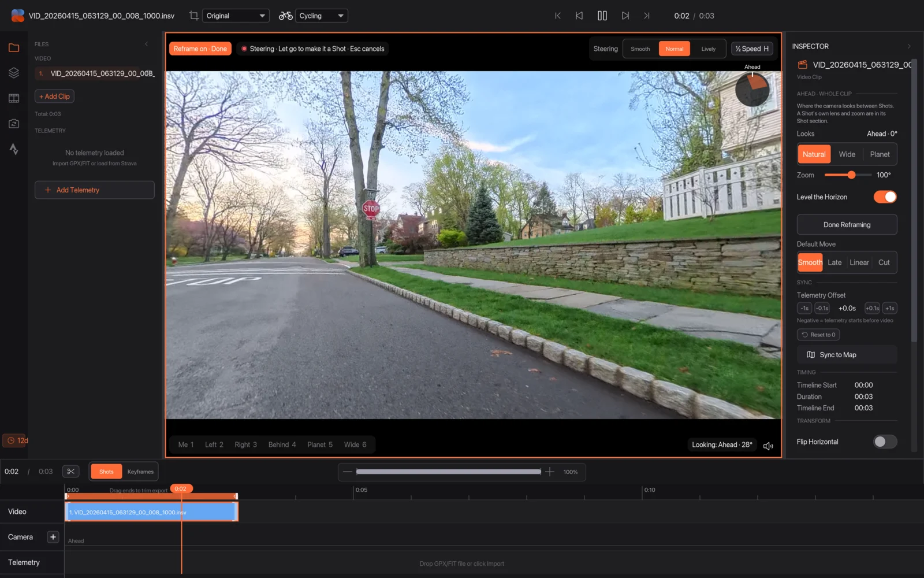Increase telemetry offset by 0.1s
This screenshot has width=924, height=578.
[872, 308]
